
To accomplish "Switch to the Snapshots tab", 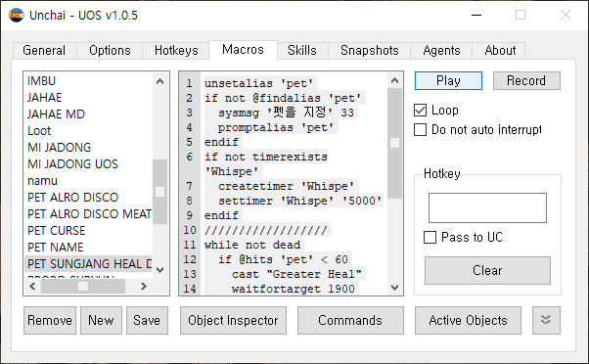I will 370,50.
